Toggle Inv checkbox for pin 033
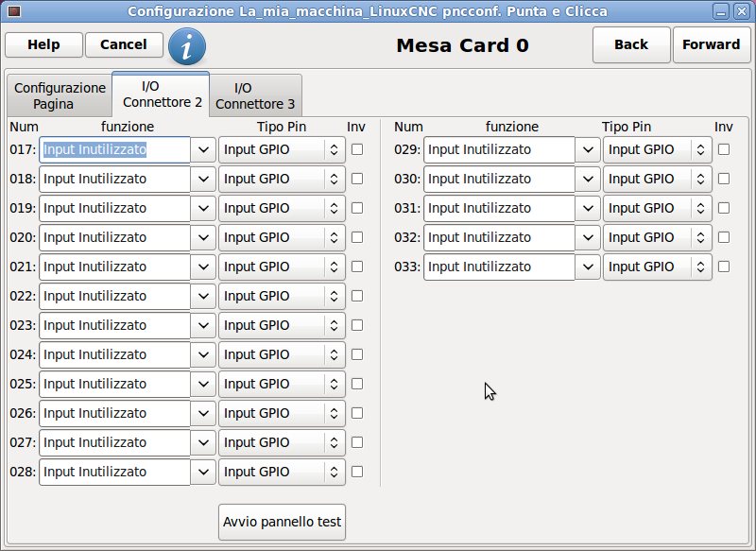Viewport: 756px width, 551px height. 724,267
